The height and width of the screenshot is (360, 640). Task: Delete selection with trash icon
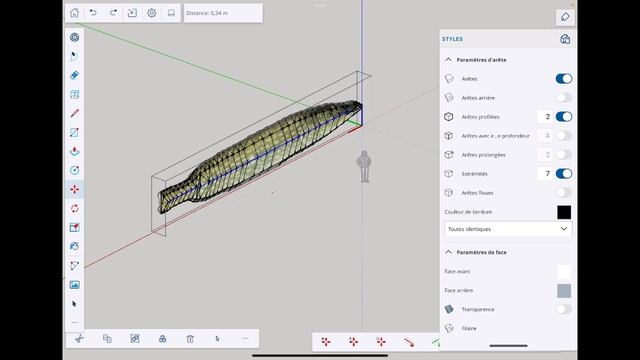tap(190, 339)
